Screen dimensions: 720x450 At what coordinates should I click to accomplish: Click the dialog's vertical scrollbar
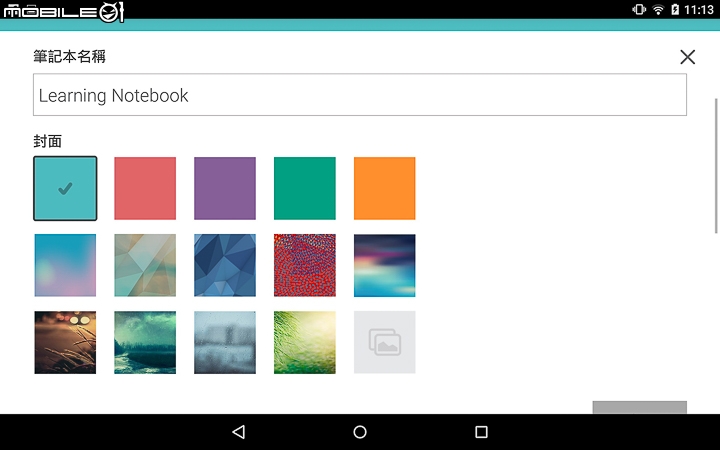(716, 166)
